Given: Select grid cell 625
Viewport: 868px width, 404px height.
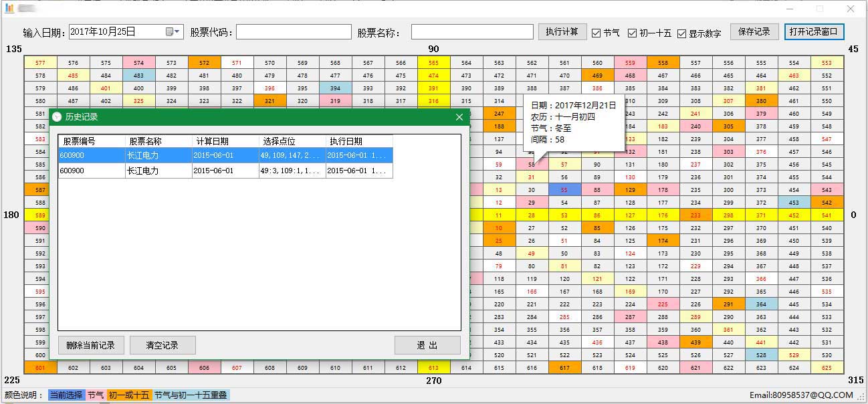Looking at the screenshot, I should coord(827,368).
